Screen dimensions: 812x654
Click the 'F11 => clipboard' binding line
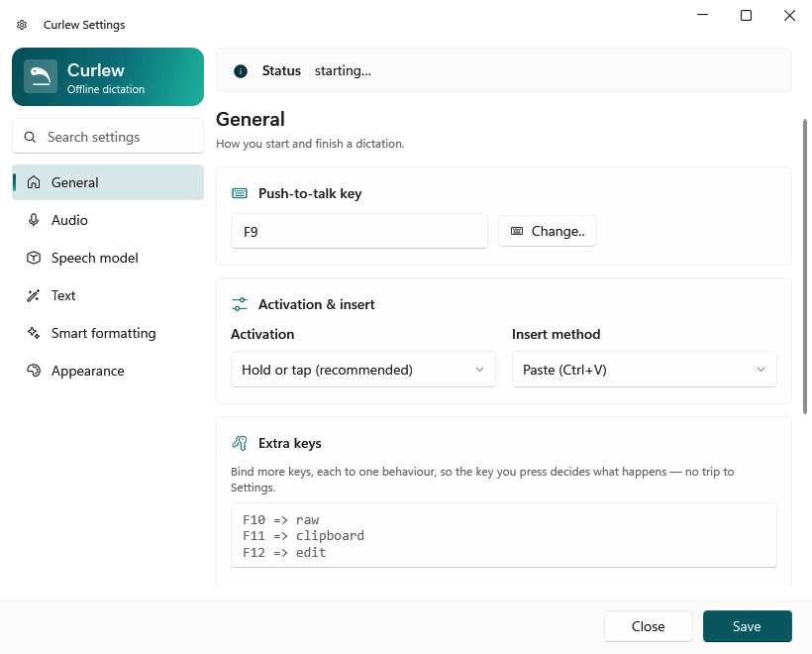[303, 536]
